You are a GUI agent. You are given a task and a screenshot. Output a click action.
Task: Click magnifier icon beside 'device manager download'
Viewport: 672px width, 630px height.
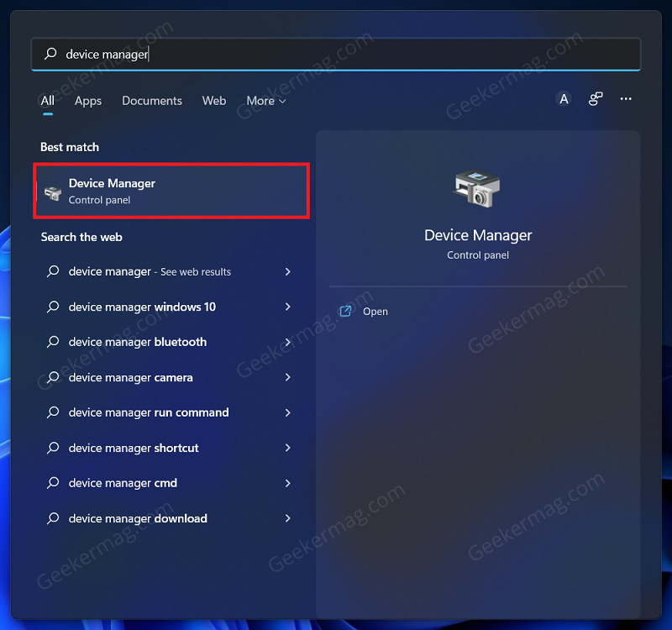pos(53,518)
